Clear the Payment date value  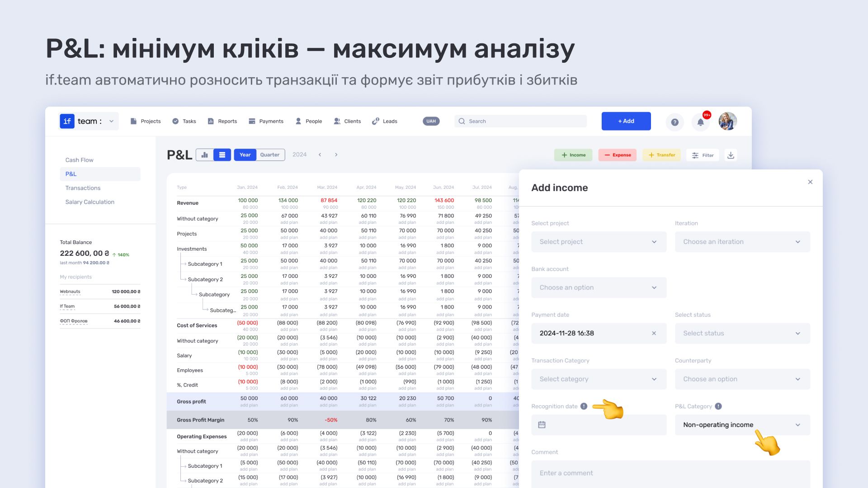click(654, 333)
